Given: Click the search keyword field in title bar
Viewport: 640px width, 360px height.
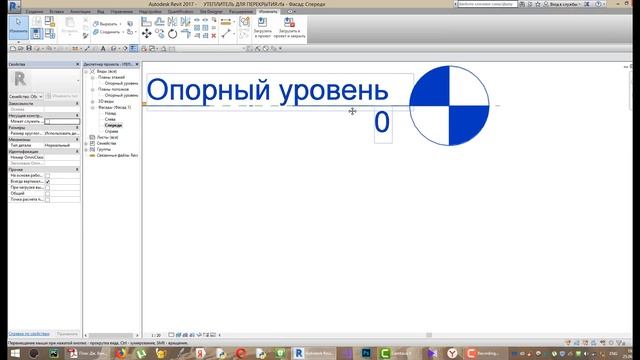Looking at the screenshot, I should 487,4.
